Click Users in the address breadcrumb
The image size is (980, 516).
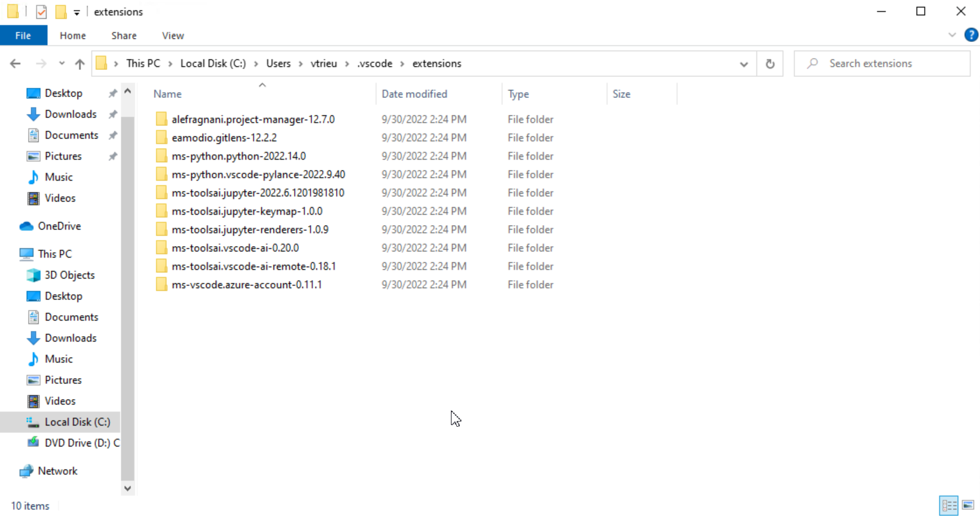pyautogui.click(x=278, y=64)
